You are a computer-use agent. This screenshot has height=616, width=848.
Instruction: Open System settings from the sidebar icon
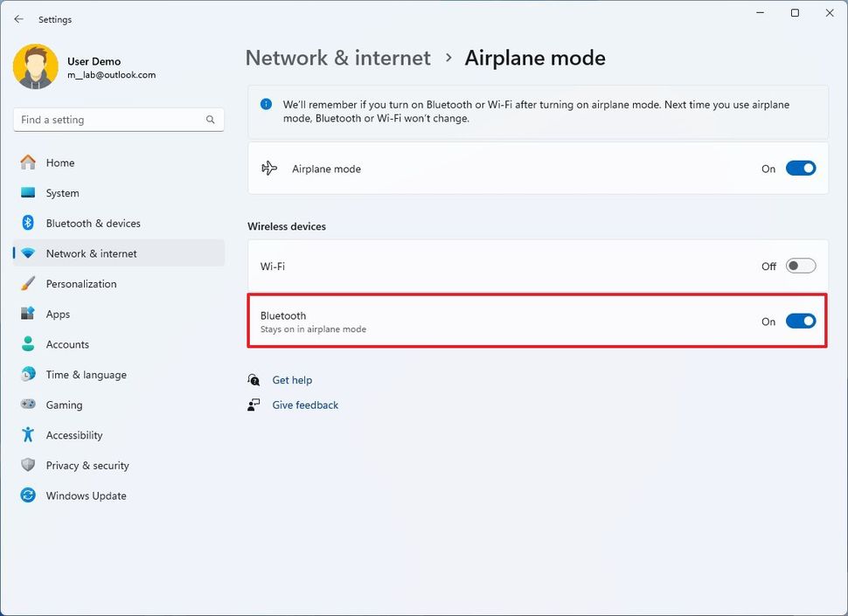[x=27, y=192]
